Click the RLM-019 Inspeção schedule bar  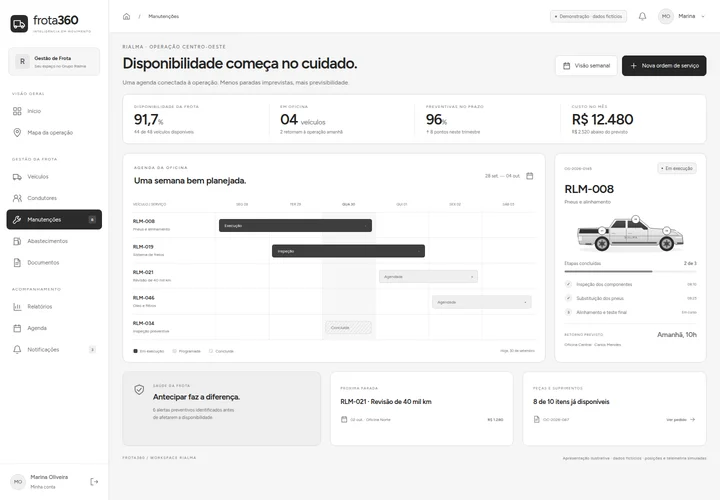pos(348,251)
